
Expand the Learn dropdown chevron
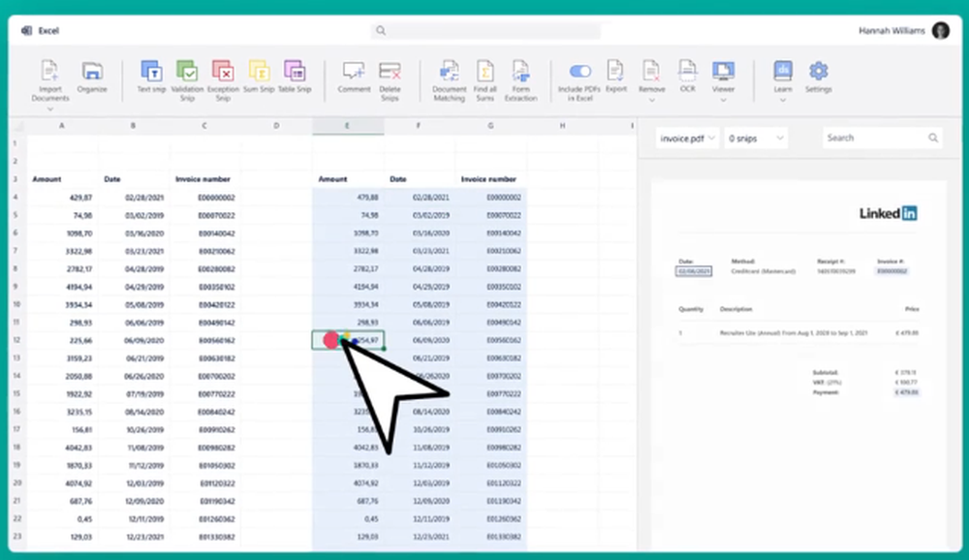pos(783,100)
